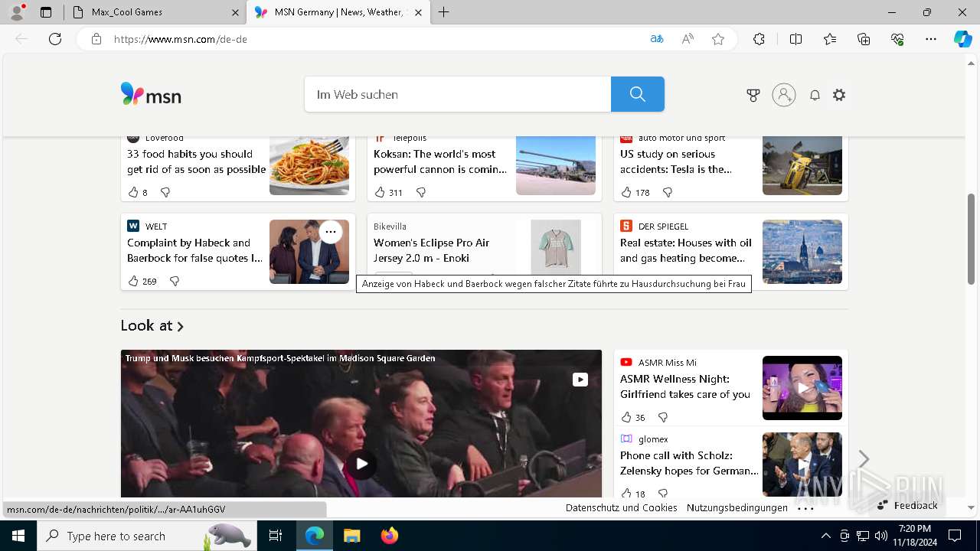Open the spaghetti food article thumbnail
The width and height of the screenshot is (980, 551).
pos(309,165)
